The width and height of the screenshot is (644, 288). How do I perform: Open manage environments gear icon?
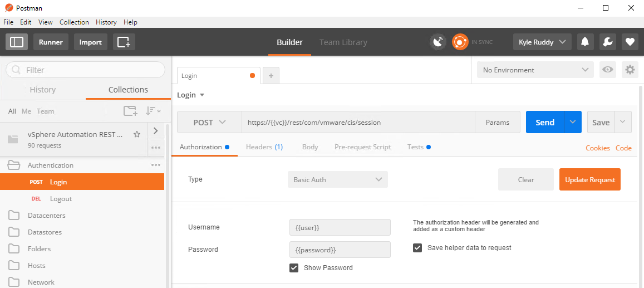630,70
